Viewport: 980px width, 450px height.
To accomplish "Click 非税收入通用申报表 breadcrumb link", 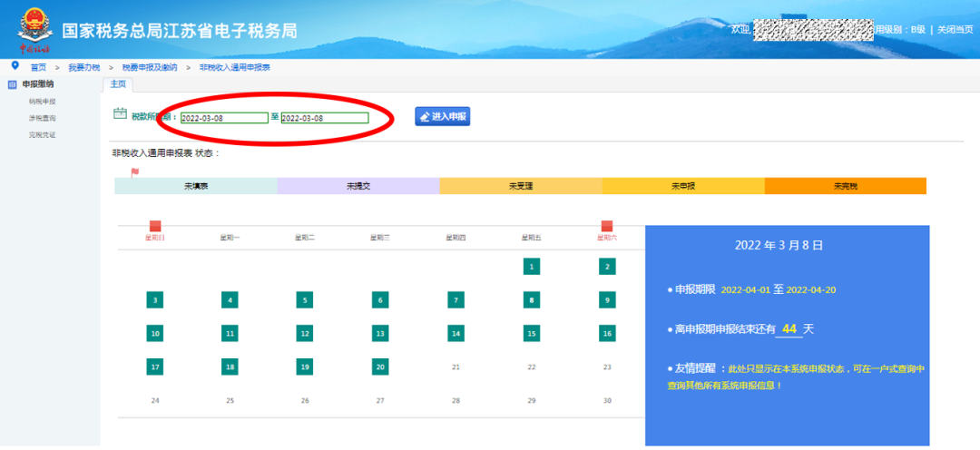I will pyautogui.click(x=234, y=67).
